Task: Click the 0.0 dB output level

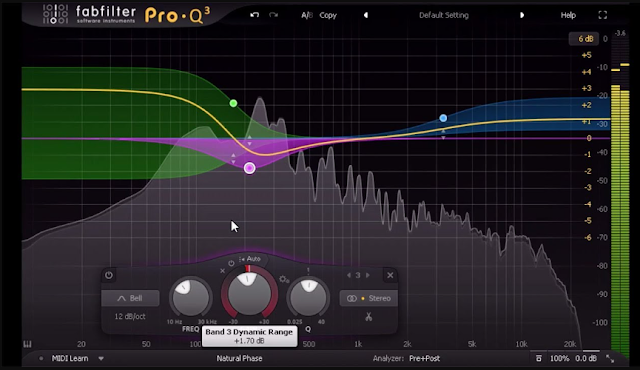Action: (586, 358)
